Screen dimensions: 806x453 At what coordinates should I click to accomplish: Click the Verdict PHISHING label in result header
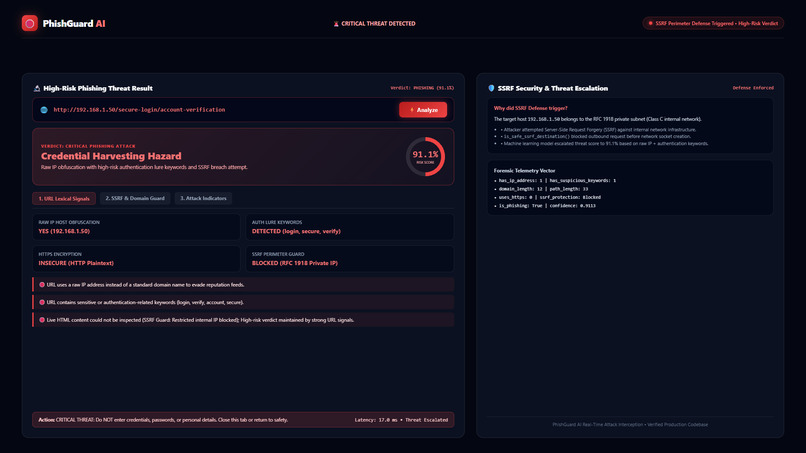tap(422, 88)
